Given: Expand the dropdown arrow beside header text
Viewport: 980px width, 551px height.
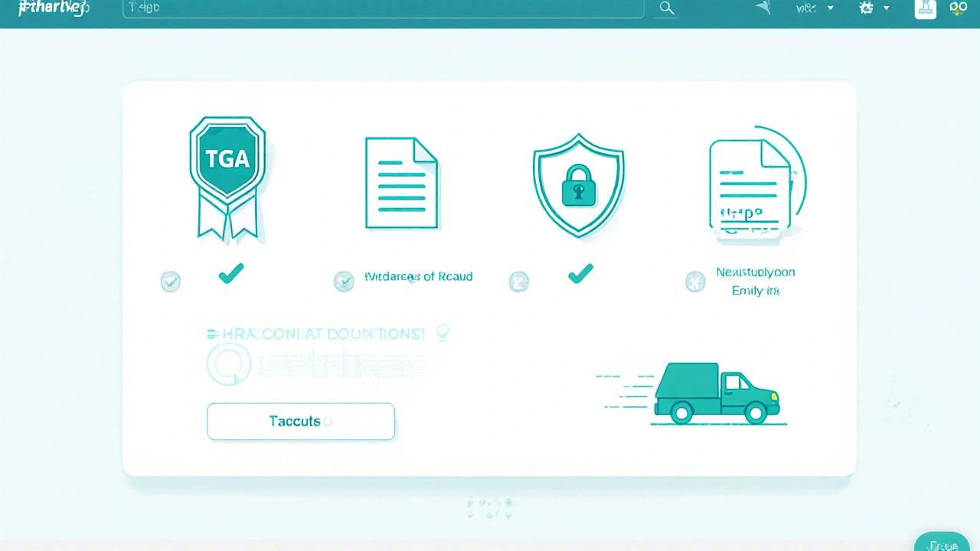Looking at the screenshot, I should pos(830,8).
